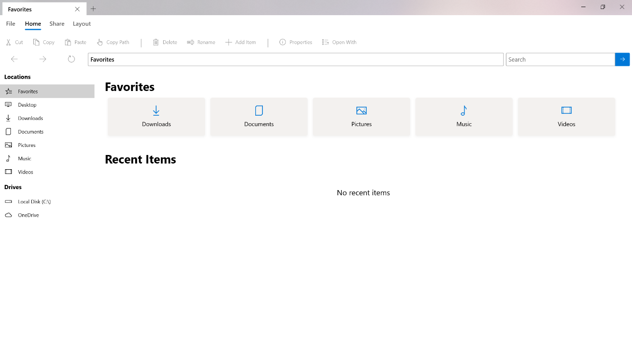Go back with the left arrow
632x364 pixels.
tap(14, 59)
